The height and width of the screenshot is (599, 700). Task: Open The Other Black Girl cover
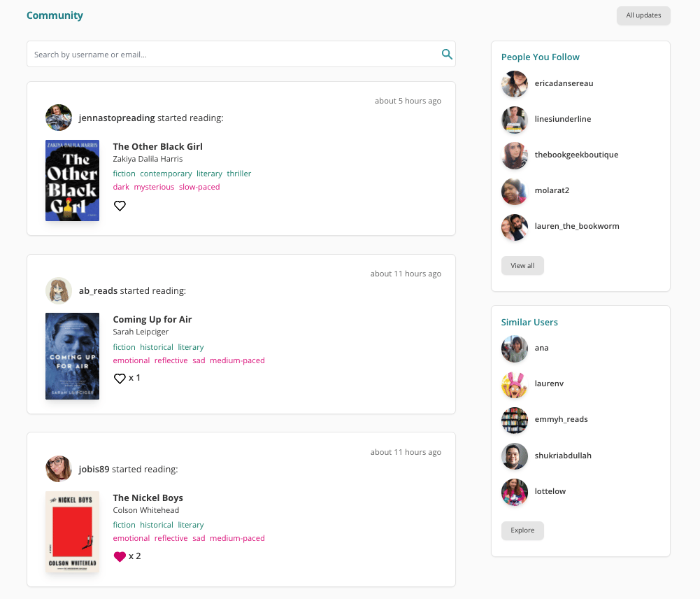coord(72,181)
